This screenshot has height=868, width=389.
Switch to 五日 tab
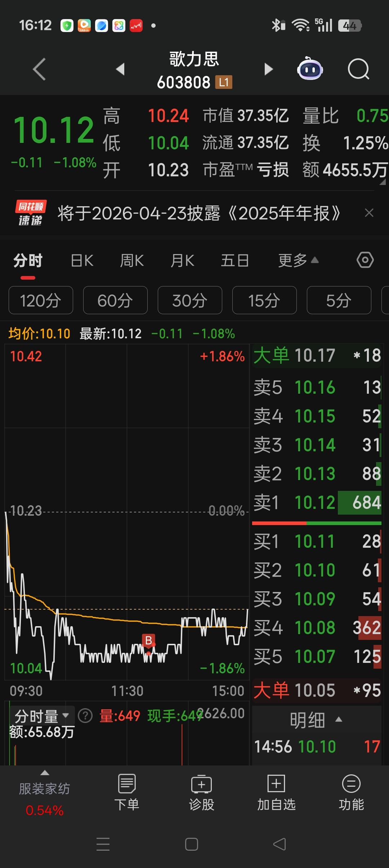click(235, 261)
